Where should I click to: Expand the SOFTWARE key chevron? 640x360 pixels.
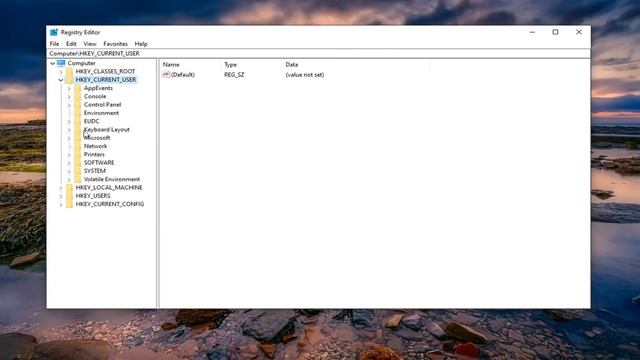click(69, 163)
